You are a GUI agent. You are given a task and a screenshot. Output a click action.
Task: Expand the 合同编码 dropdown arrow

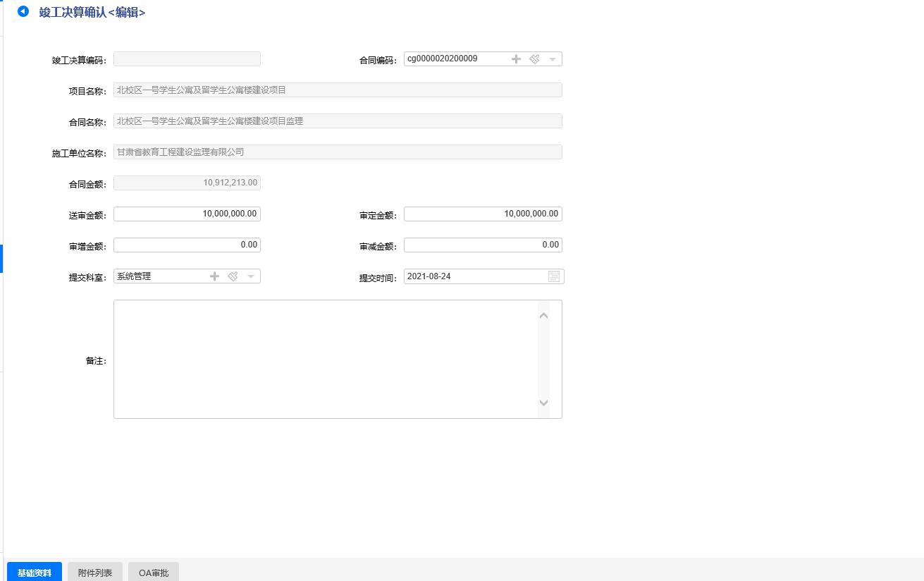[x=553, y=59]
